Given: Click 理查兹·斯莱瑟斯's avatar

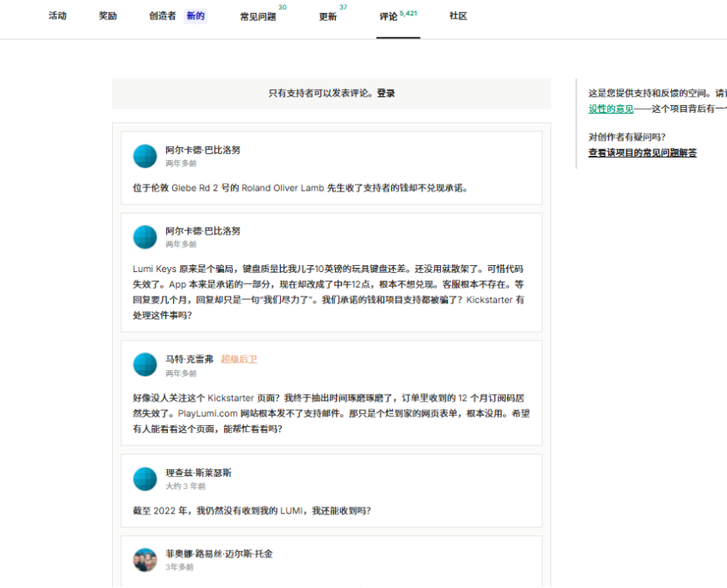Looking at the screenshot, I should [x=145, y=479].
